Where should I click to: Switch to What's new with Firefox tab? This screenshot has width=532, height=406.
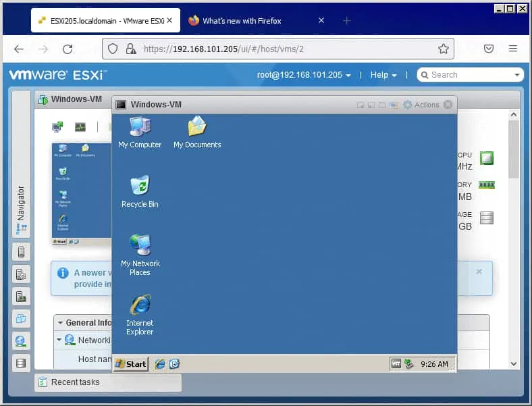pos(242,21)
